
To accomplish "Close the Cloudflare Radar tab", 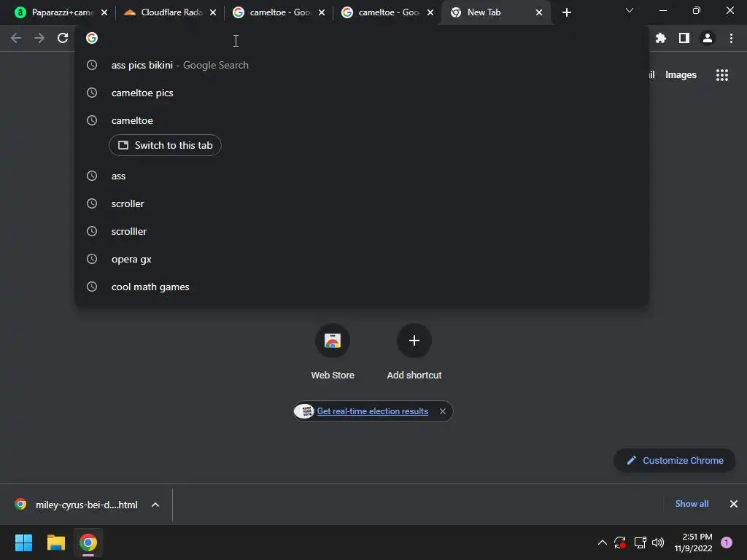I will coord(213,12).
